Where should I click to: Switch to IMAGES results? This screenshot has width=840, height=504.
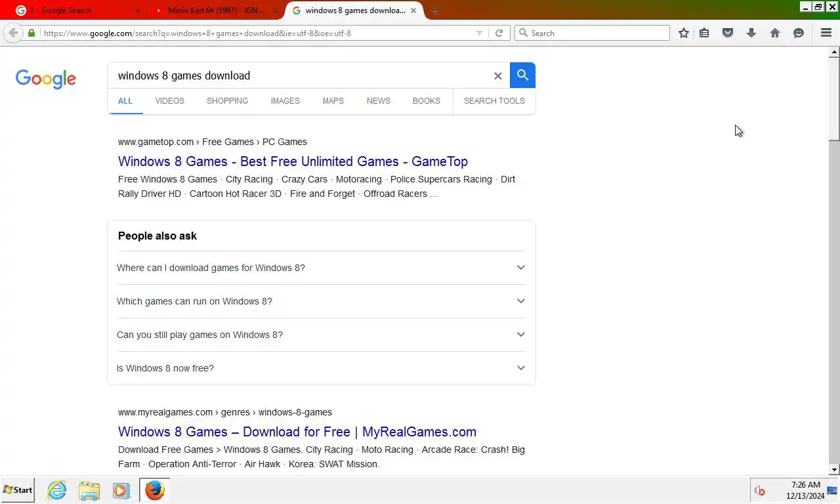(285, 101)
